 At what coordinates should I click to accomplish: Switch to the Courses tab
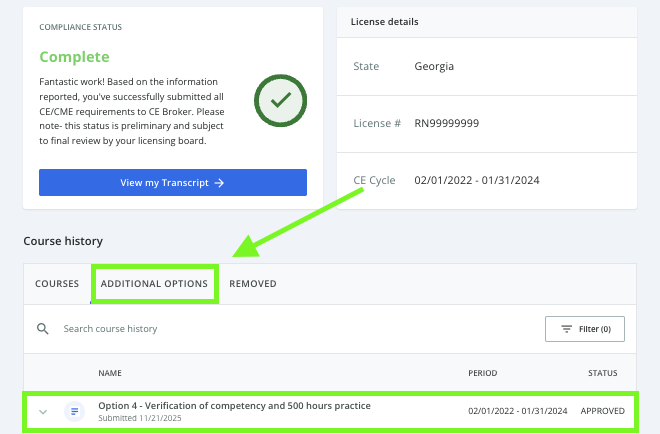(x=57, y=284)
